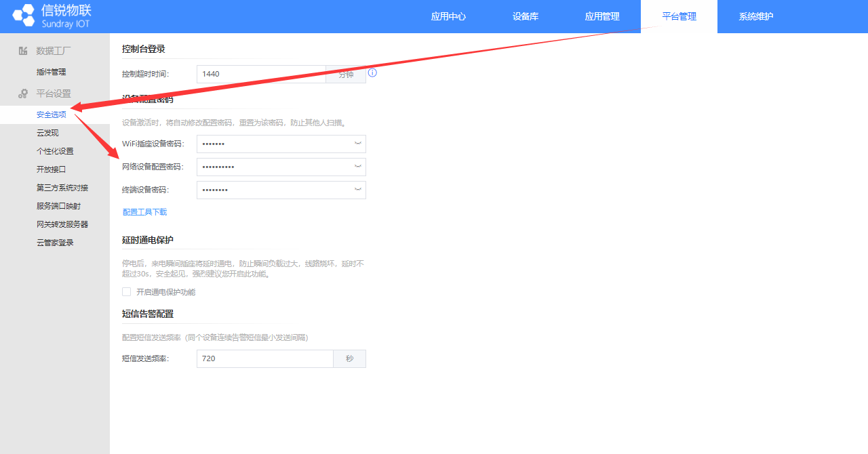Screen dimensions: 868x454
Task: Open the 应用中心 tab
Action: tap(448, 16)
